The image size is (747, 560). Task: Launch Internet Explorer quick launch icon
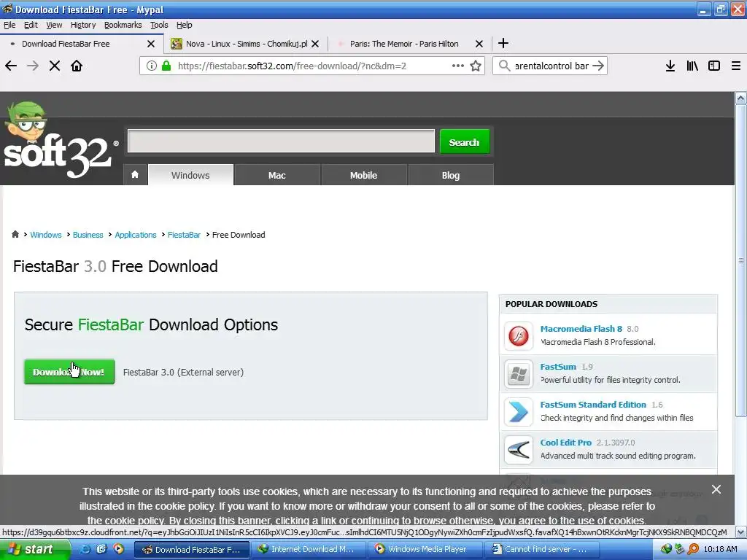tap(85, 549)
